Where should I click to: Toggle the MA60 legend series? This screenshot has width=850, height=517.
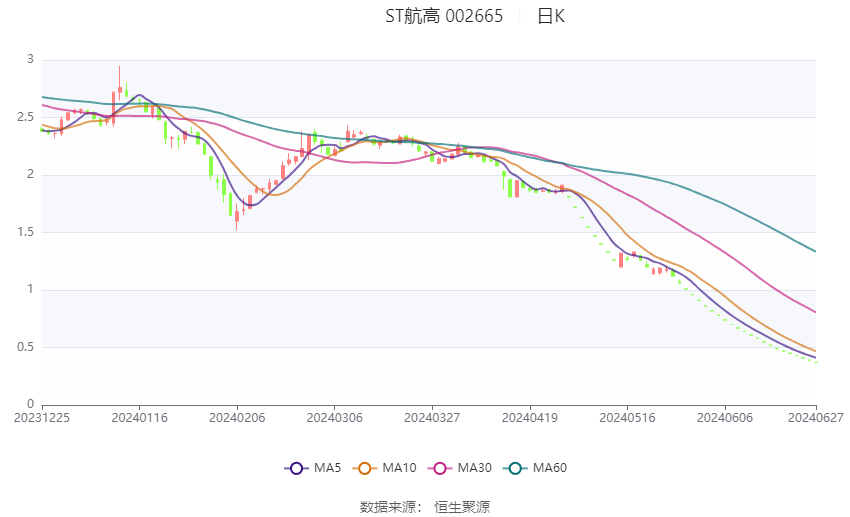[535, 468]
